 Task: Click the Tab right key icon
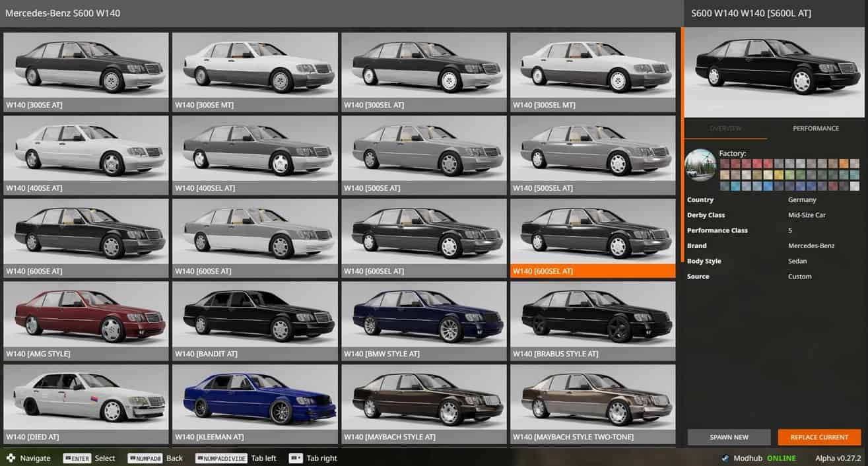point(296,458)
